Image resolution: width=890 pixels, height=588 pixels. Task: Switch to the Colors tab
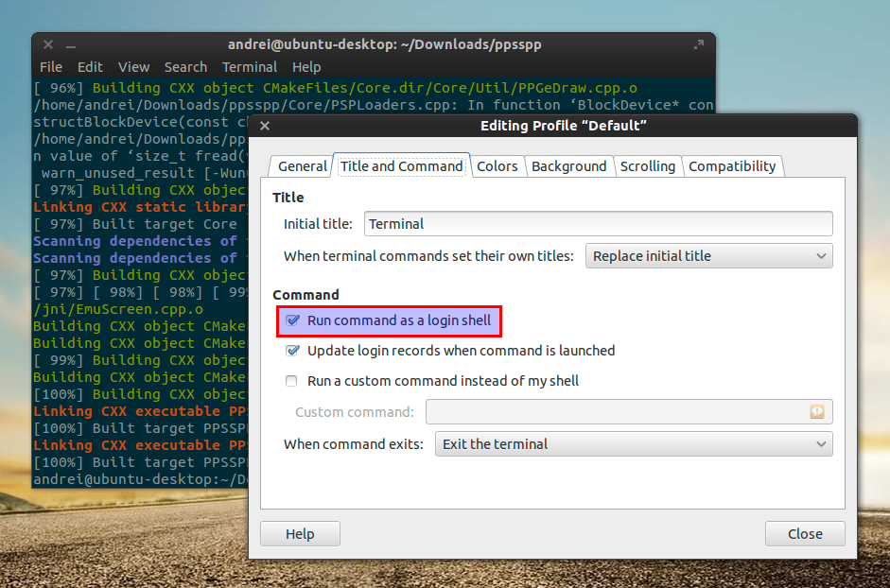tap(497, 165)
